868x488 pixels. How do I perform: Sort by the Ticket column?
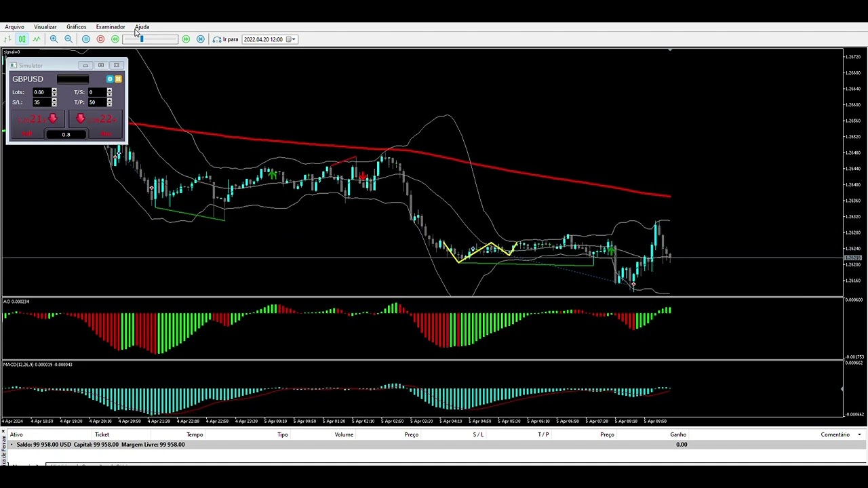coord(102,434)
